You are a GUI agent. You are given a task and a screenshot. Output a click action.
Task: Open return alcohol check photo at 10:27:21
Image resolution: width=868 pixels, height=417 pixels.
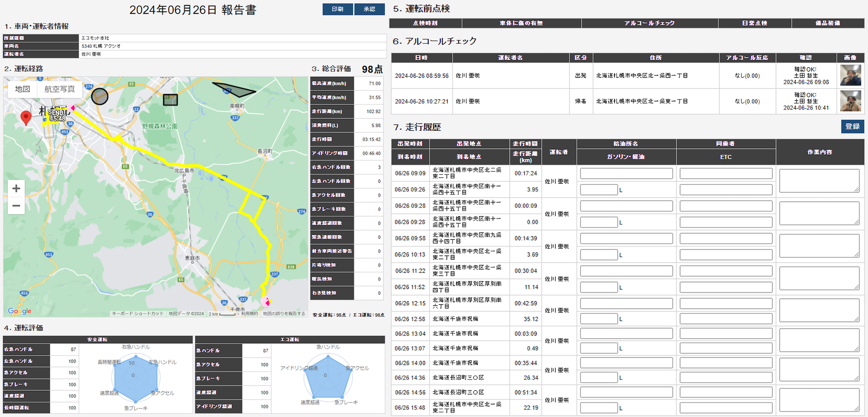pyautogui.click(x=850, y=101)
